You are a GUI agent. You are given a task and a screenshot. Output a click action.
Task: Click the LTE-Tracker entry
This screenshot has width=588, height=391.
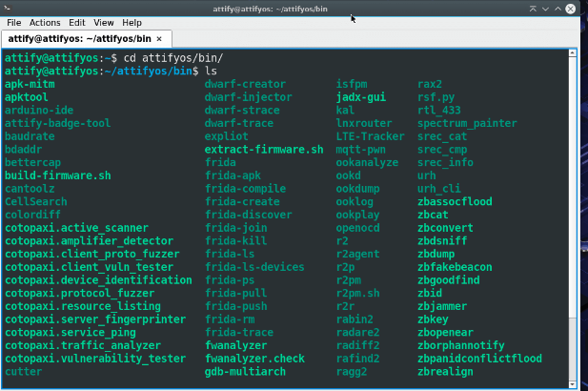pos(371,136)
